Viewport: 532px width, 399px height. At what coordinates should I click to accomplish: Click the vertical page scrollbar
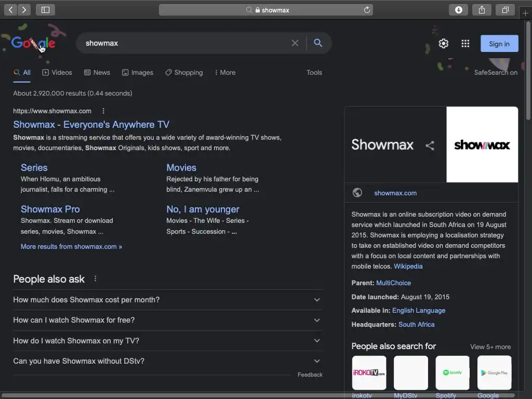click(528, 71)
